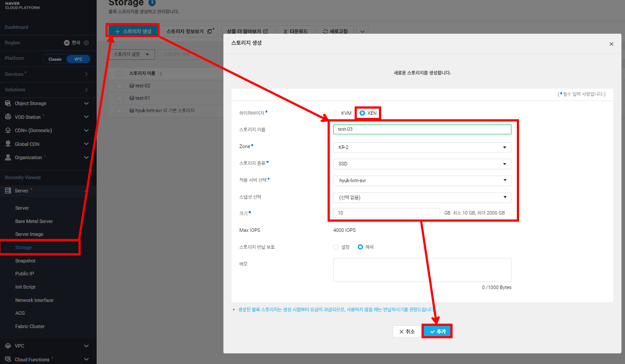Click the VPC cloud icon
This screenshot has width=625, height=364.
[x=8, y=346]
